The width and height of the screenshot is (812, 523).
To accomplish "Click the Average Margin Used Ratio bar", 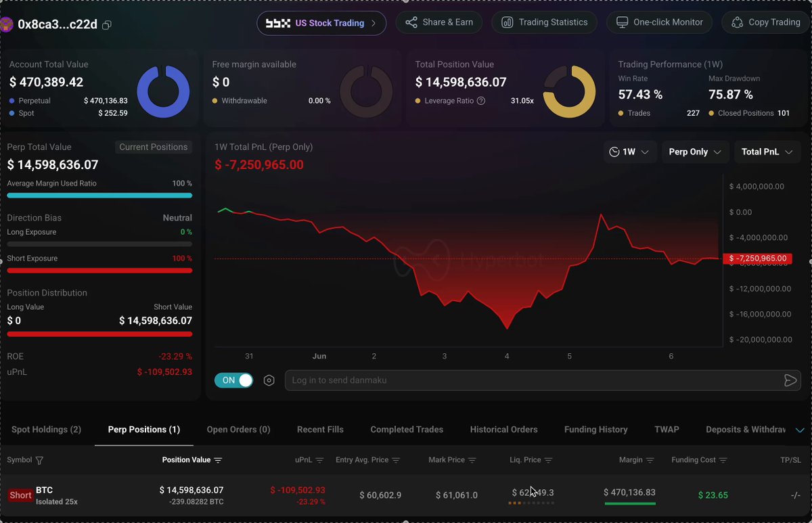I will coord(99,196).
